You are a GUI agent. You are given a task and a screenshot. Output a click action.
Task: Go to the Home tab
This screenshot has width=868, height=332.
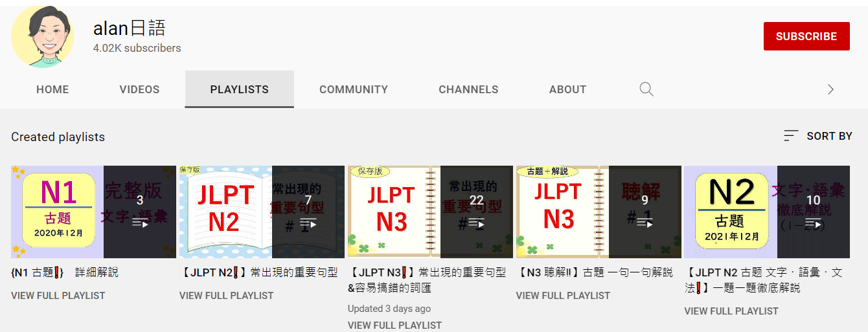coord(52,89)
